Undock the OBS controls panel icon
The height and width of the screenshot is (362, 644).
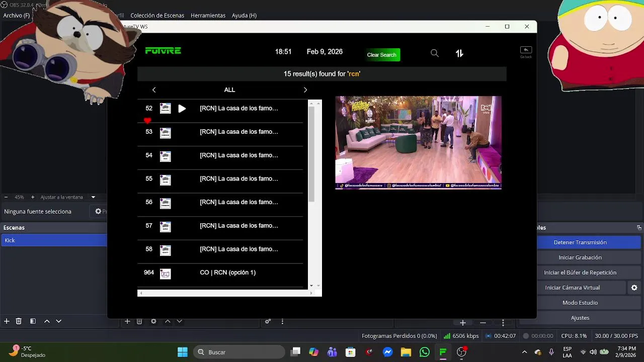pos(639,228)
